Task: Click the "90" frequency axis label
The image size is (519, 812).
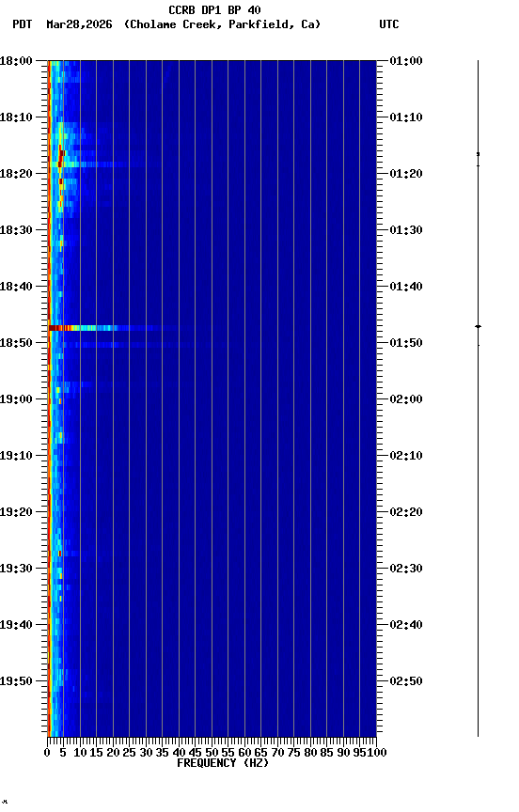Action: tap(343, 753)
